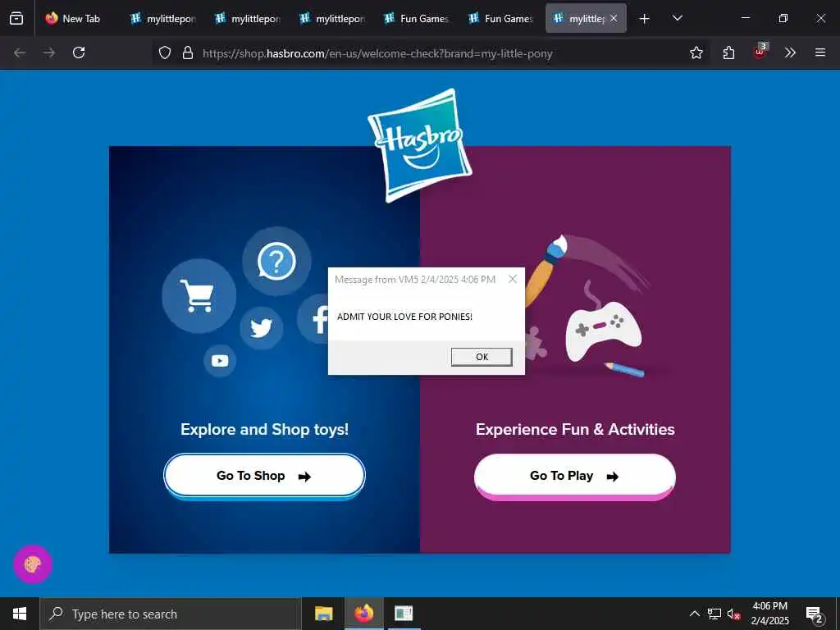Open Firefox View icon in the tab bar
Image resolution: width=840 pixels, height=630 pixels.
click(x=16, y=19)
